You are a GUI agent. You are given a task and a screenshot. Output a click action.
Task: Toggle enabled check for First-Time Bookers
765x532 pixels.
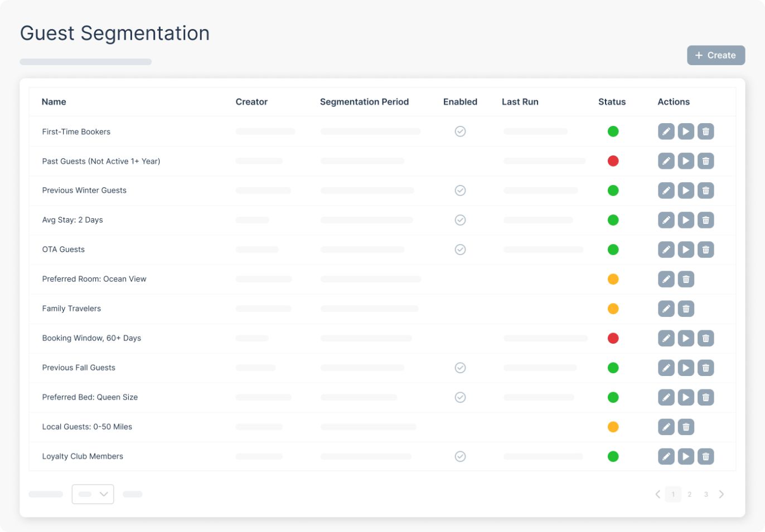point(460,131)
